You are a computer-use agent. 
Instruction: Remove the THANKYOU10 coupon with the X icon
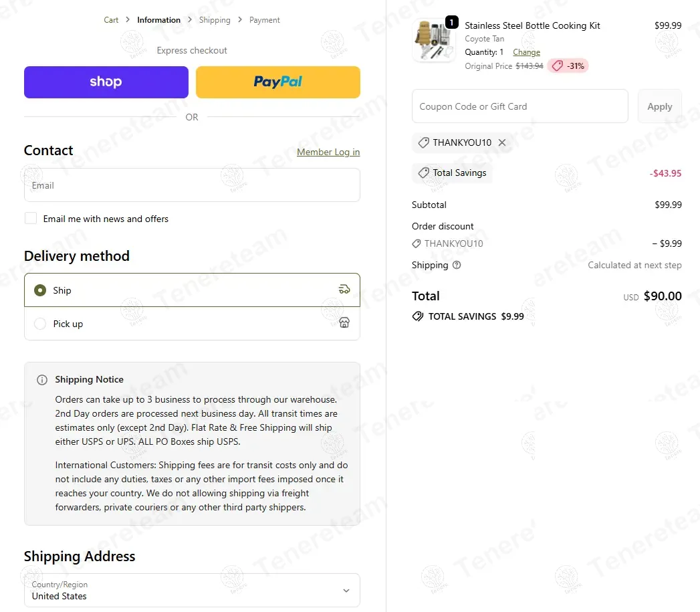coord(502,142)
